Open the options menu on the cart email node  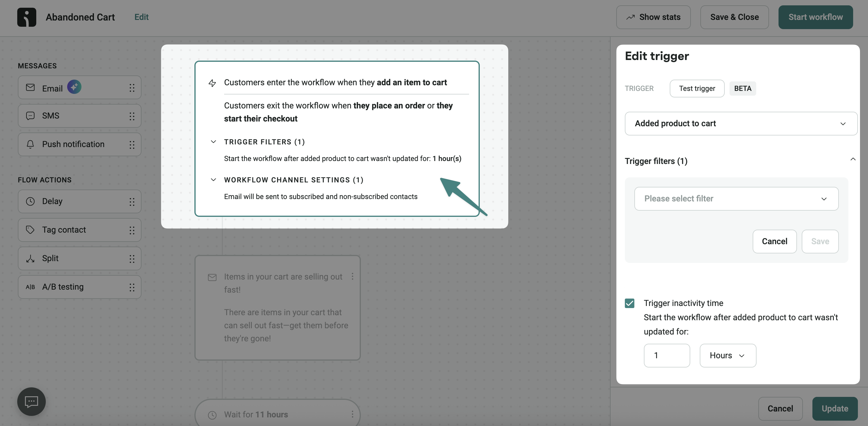(x=352, y=277)
